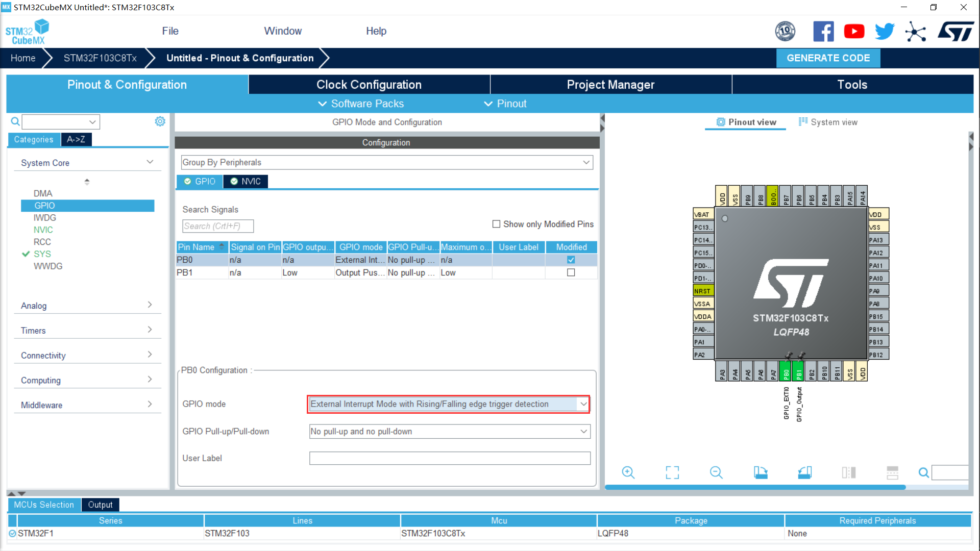The height and width of the screenshot is (551, 980).
Task: Flip the chip horizontally
Action: (x=849, y=472)
